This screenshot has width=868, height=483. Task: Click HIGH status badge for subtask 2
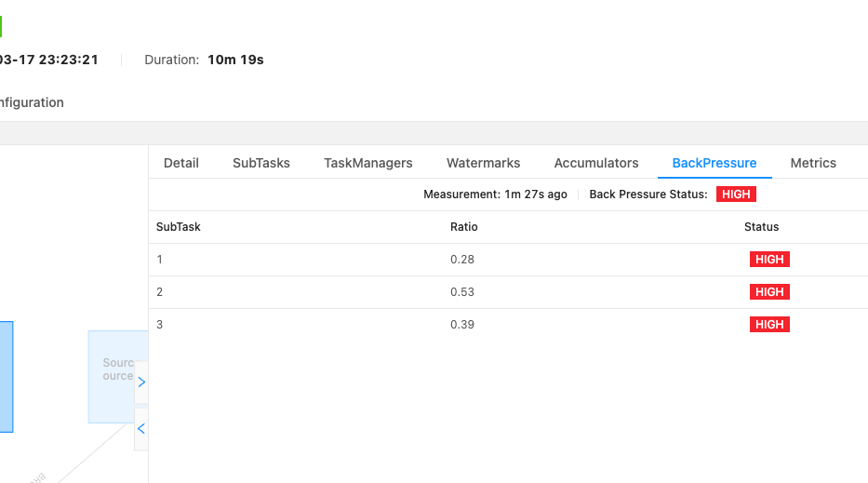(x=769, y=292)
